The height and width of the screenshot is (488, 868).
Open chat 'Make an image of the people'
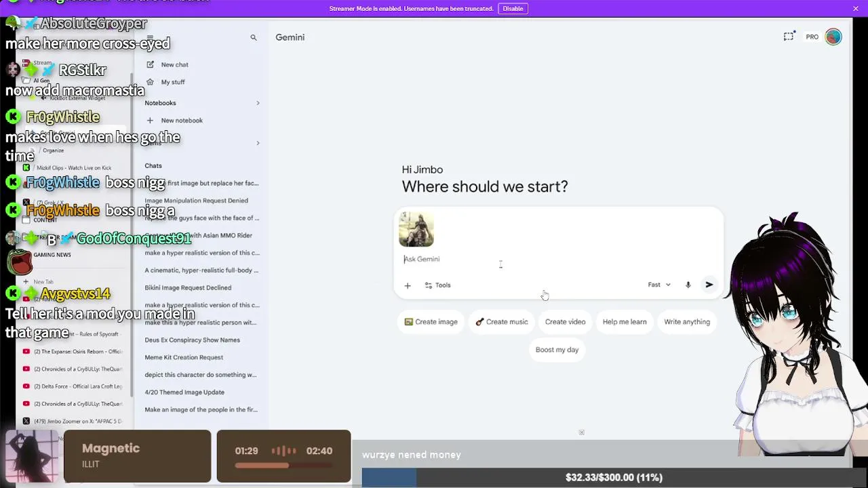click(201, 409)
